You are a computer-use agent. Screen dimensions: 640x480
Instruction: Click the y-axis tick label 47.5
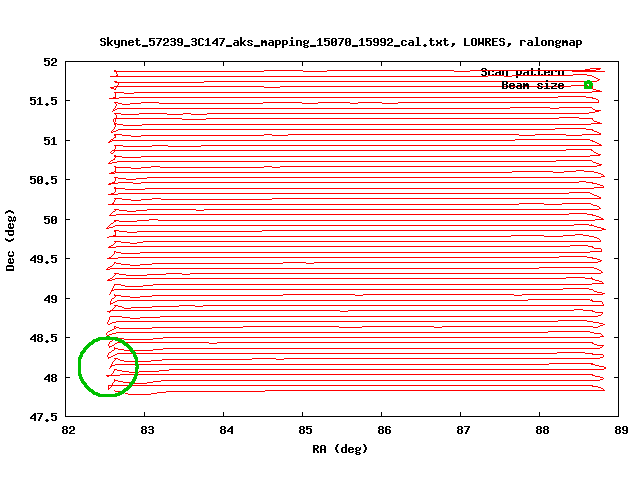[44, 417]
